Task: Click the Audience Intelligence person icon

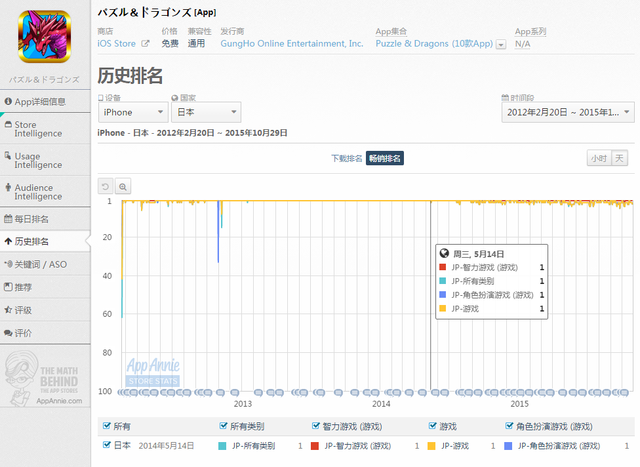Action: click(8, 187)
